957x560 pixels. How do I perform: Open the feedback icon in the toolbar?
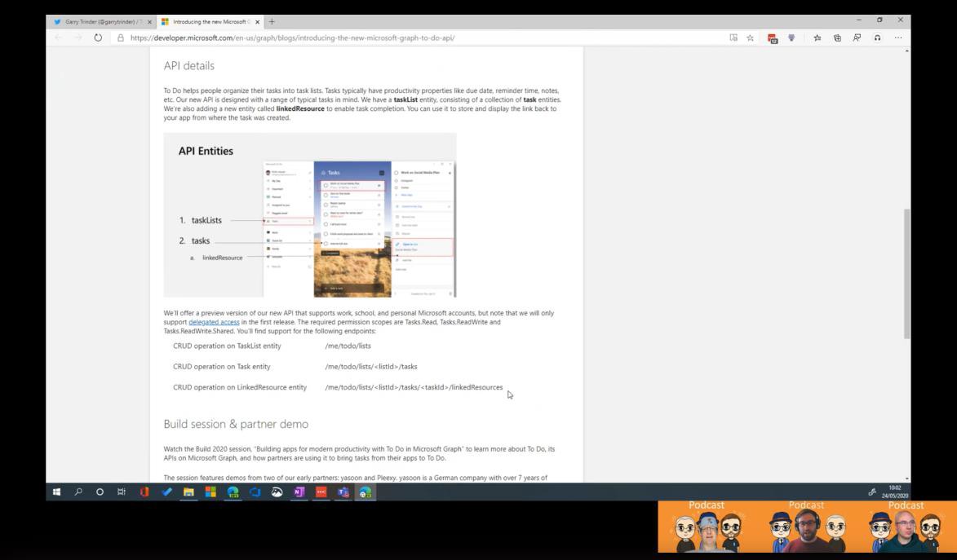pos(857,37)
